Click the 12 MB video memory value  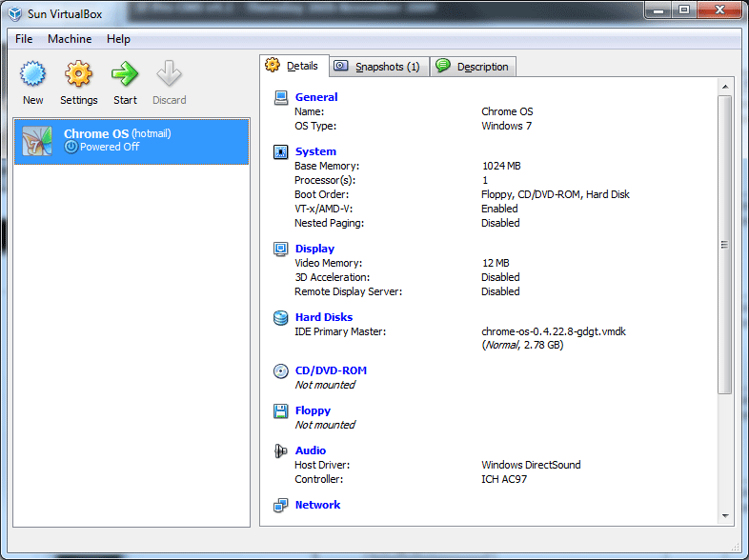coord(496,264)
